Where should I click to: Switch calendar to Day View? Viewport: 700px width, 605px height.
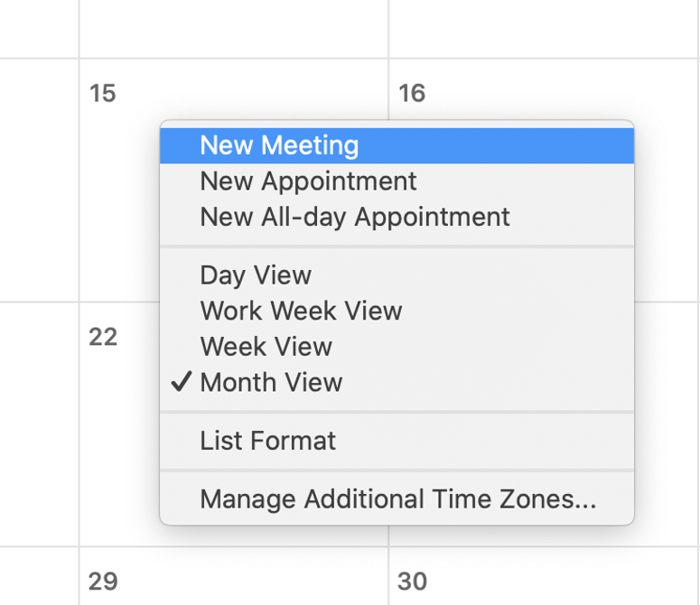click(256, 275)
